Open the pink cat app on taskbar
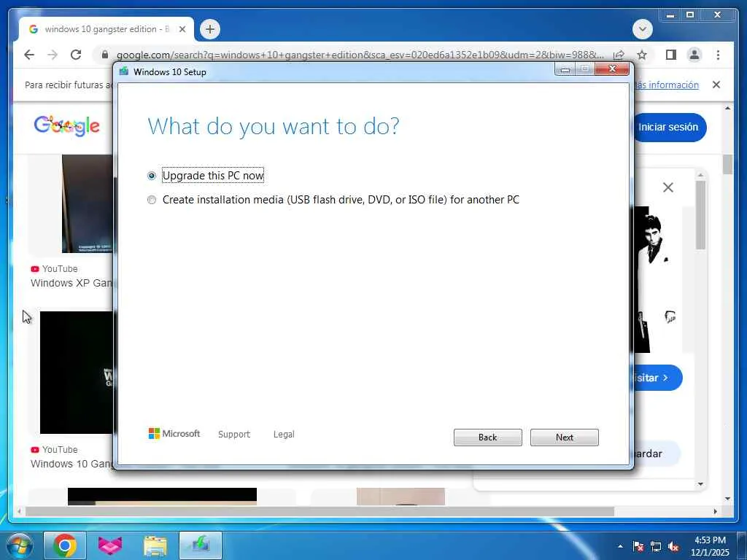The width and height of the screenshot is (747, 560). click(110, 545)
